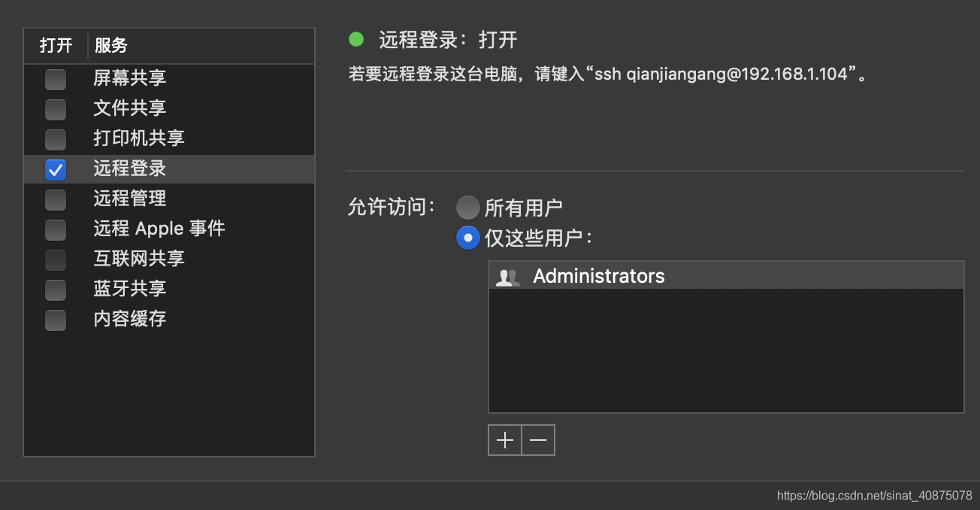Enable 远程管理 checkbox

tap(55, 199)
